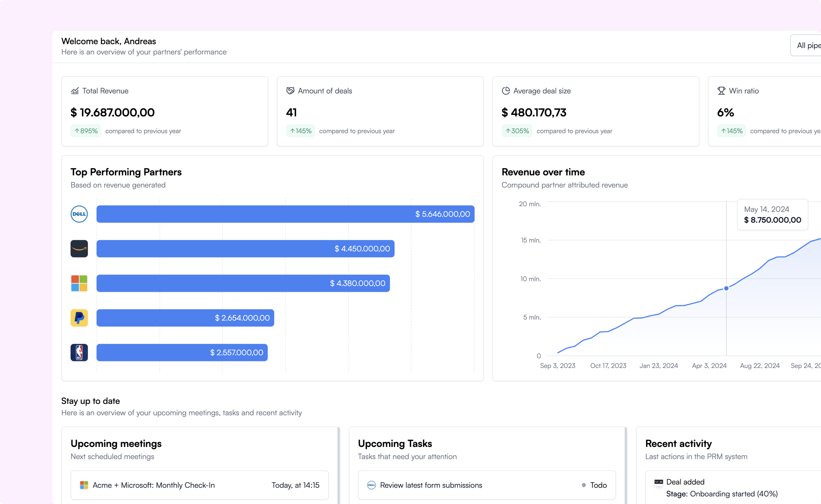Open the Review latest form submissions task
821x504 pixels.
coord(487,485)
